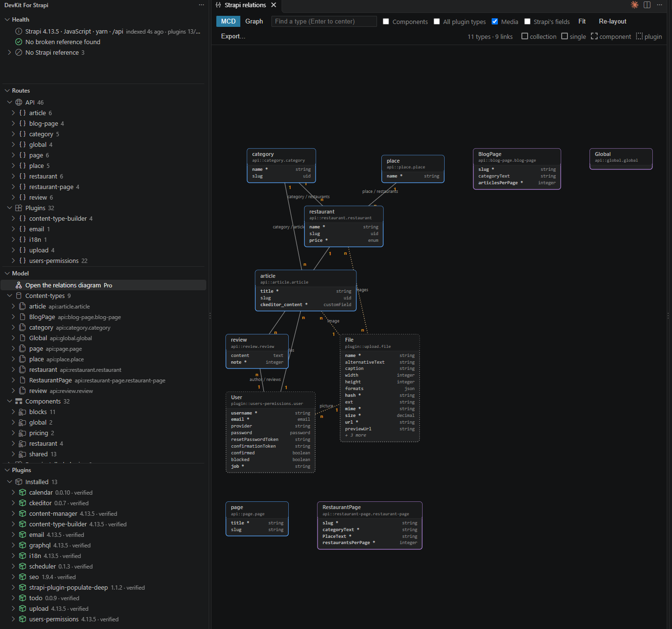
Task: Click the Re-layout button
Action: point(613,21)
